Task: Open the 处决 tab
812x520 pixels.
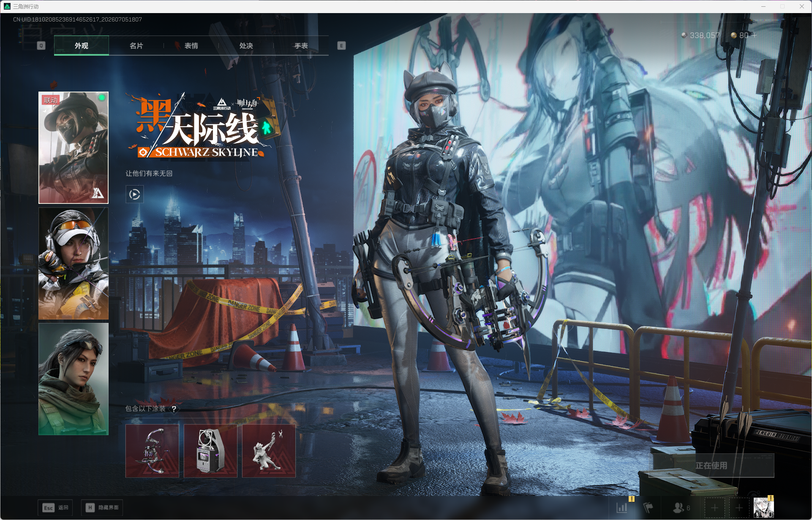Action: (x=246, y=46)
